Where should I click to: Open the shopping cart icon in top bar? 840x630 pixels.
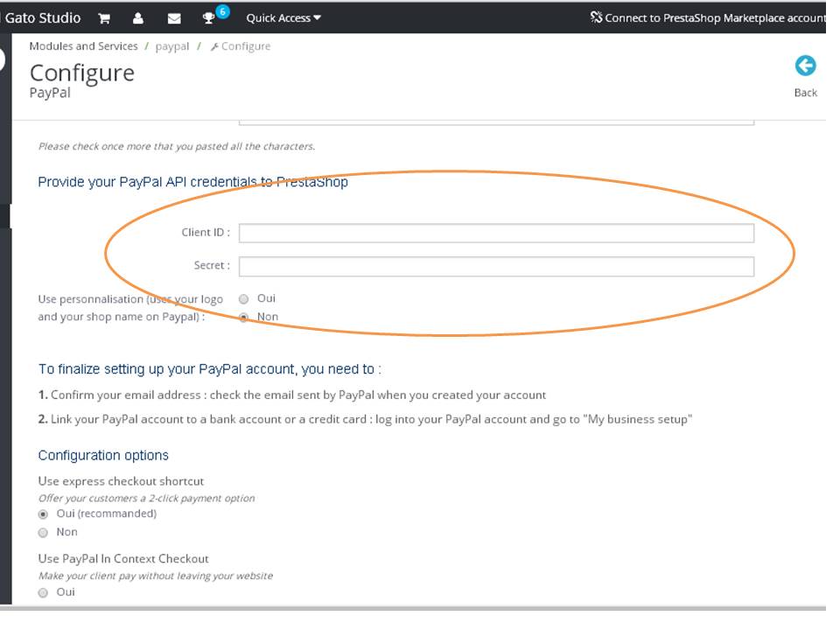point(104,18)
